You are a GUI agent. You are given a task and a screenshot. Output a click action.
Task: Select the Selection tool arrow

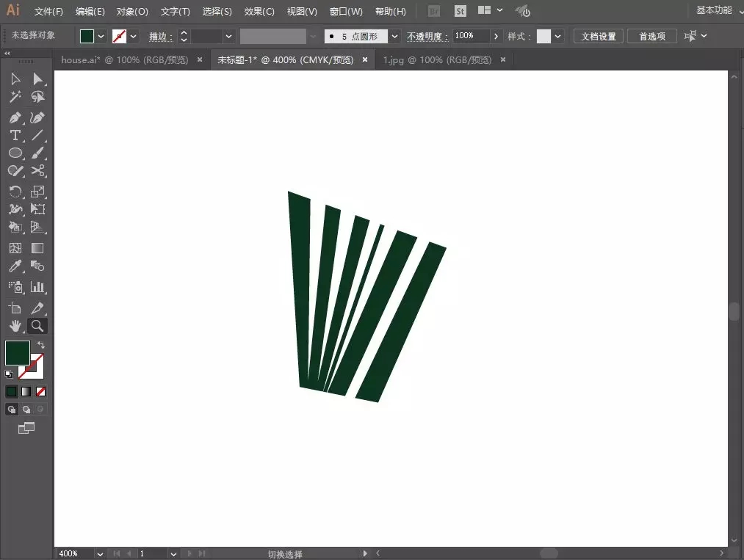[15, 79]
